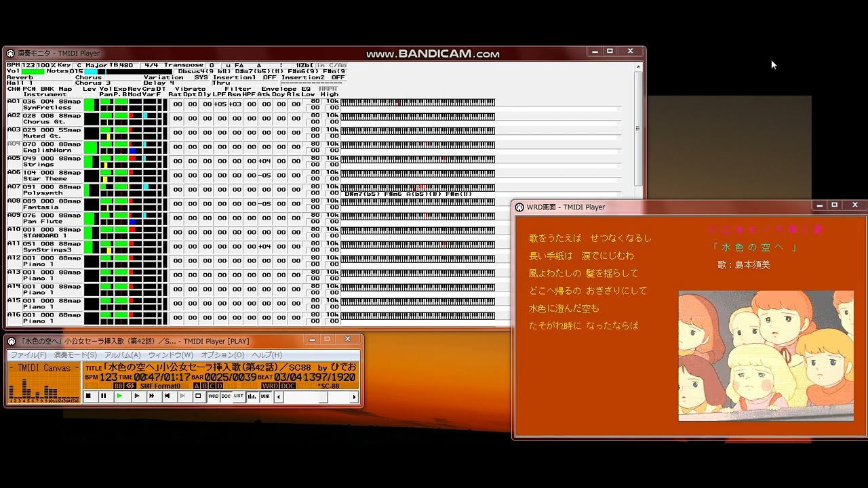Click port B indicator in player
868x488 pixels.
(x=204, y=386)
